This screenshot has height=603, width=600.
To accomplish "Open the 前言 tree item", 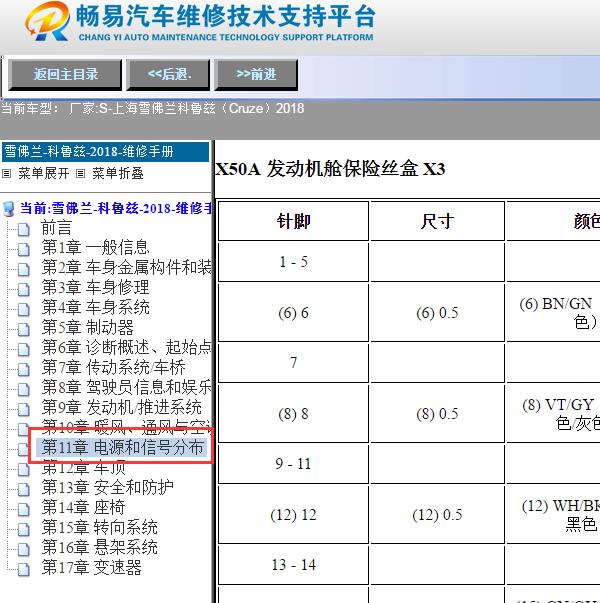I will (56, 228).
